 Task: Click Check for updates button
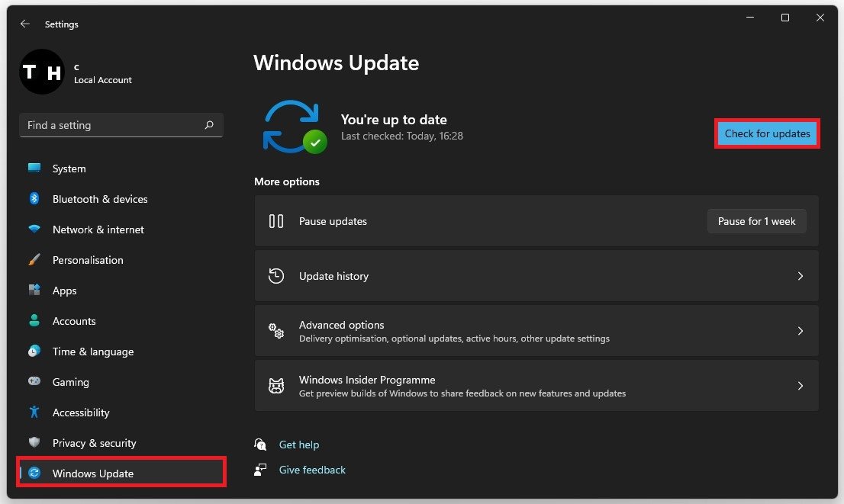[767, 133]
